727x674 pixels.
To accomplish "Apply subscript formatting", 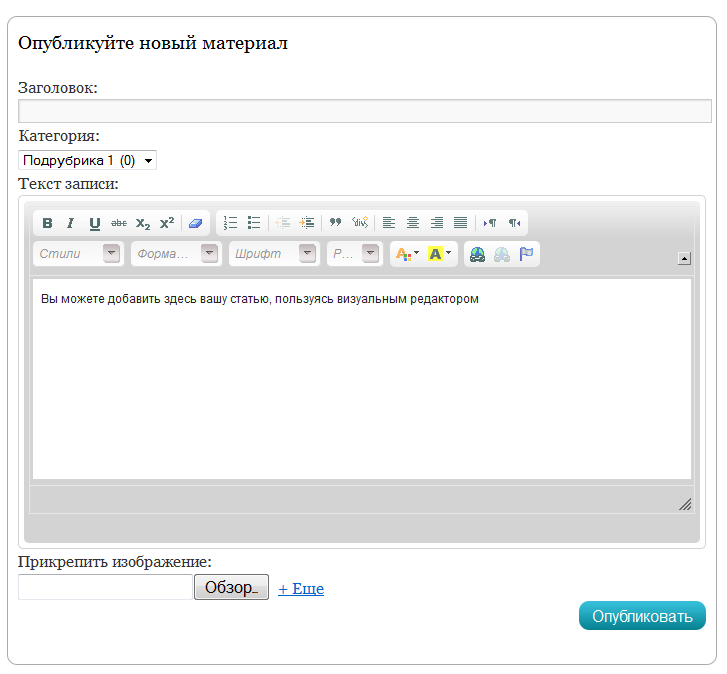I will pyautogui.click(x=143, y=223).
